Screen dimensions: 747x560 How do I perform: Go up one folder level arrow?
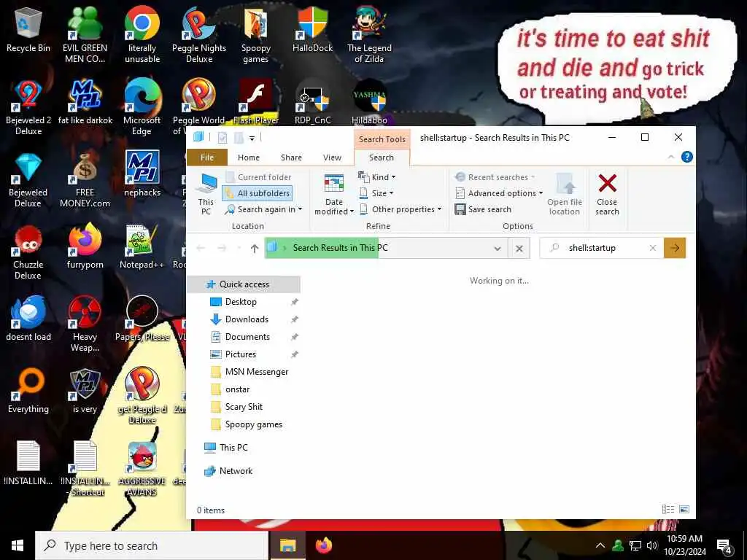click(255, 248)
